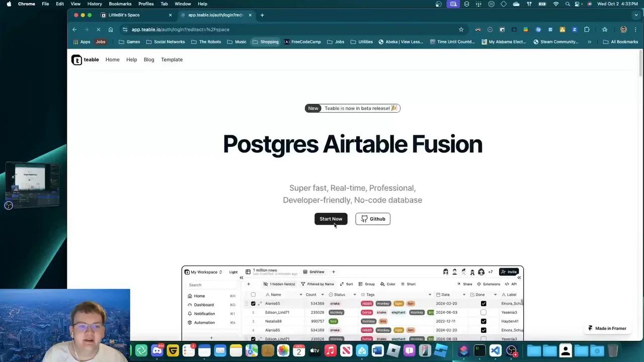Toggle row-select checkbox for first Alanis65 row
The image size is (644, 362).
click(x=253, y=304)
